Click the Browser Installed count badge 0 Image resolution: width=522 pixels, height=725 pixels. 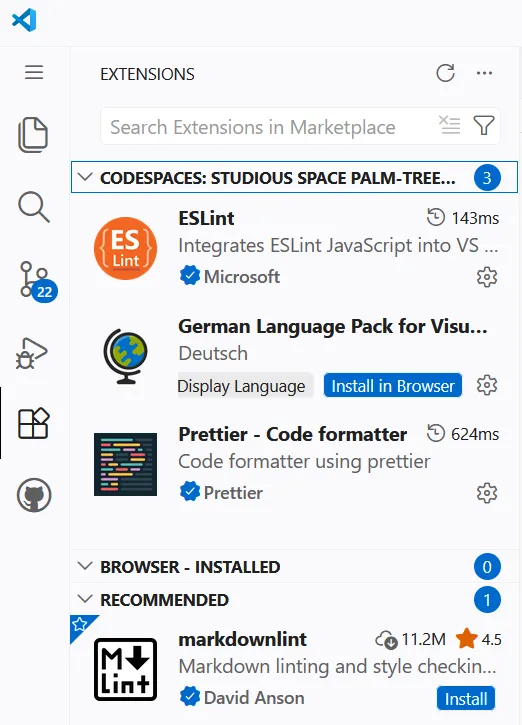[x=487, y=567]
